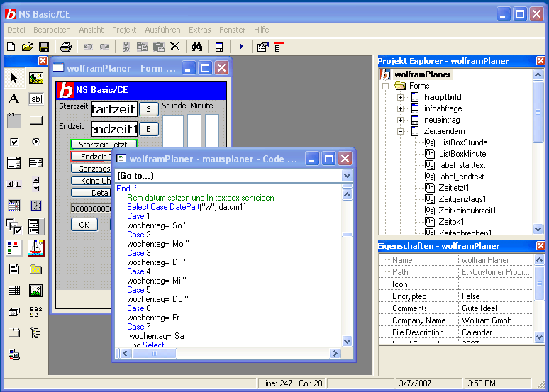Save the project using the diskette icon
Screen dimensions: 549x392
point(44,47)
